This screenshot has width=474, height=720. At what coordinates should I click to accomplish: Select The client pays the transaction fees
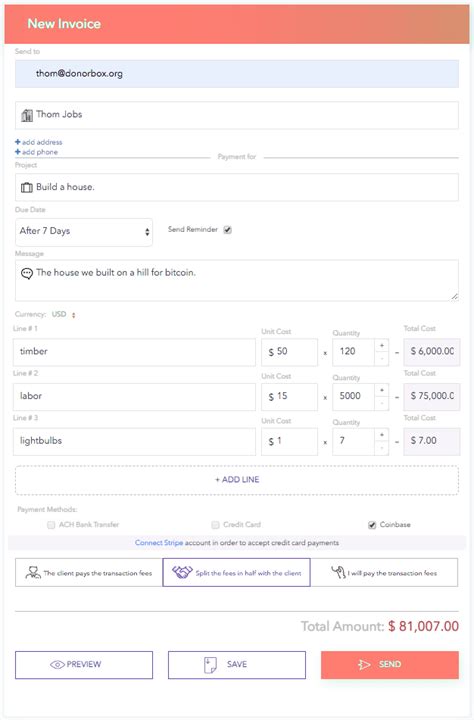[89, 573]
